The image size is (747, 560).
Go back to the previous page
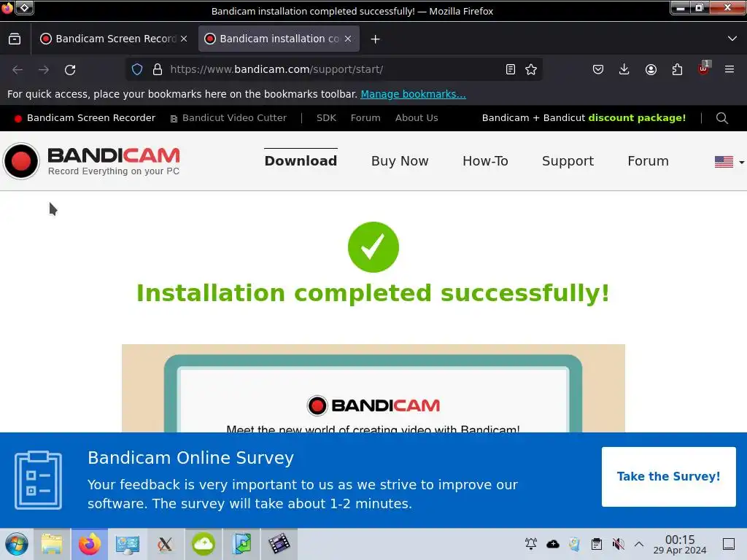pos(18,69)
